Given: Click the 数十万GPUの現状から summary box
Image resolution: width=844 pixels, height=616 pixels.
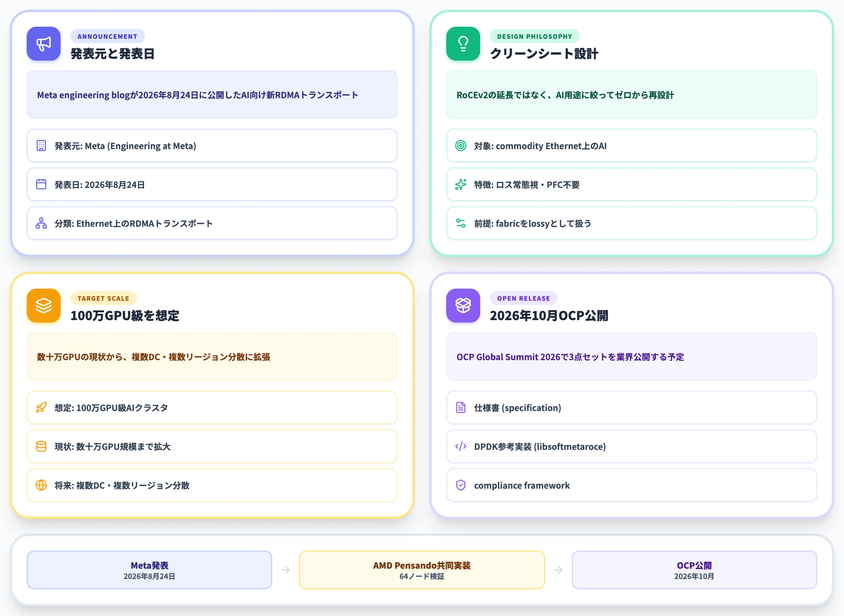Looking at the screenshot, I should click(212, 357).
